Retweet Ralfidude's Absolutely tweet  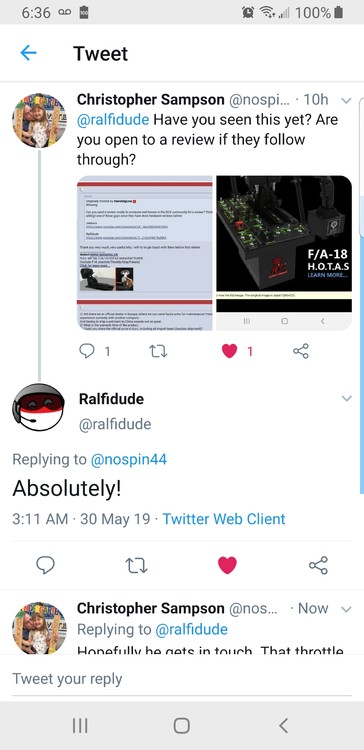(x=136, y=565)
